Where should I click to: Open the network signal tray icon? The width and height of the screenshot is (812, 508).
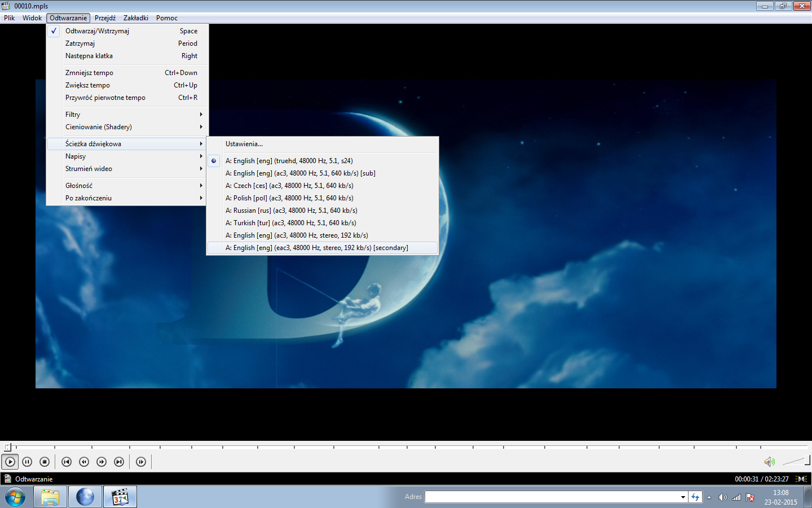click(736, 497)
